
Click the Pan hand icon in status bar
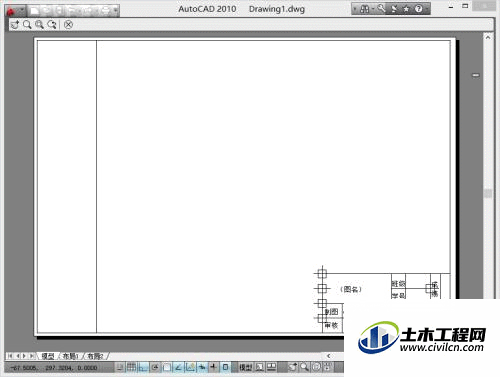pos(292,367)
